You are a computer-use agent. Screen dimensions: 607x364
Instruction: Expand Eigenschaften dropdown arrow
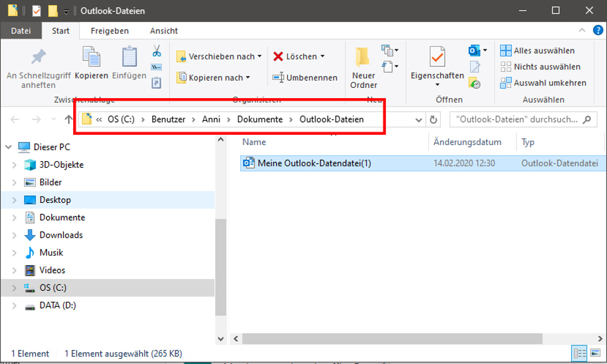437,85
